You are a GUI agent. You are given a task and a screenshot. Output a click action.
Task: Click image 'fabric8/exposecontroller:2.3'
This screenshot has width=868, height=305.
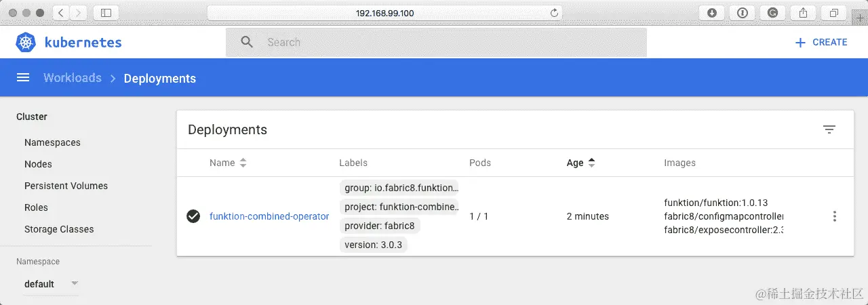(x=724, y=230)
